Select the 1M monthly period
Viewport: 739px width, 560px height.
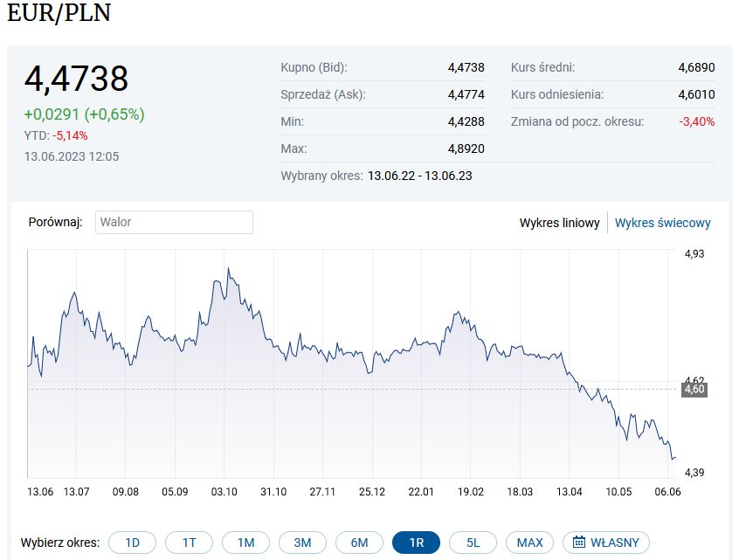pyautogui.click(x=245, y=542)
